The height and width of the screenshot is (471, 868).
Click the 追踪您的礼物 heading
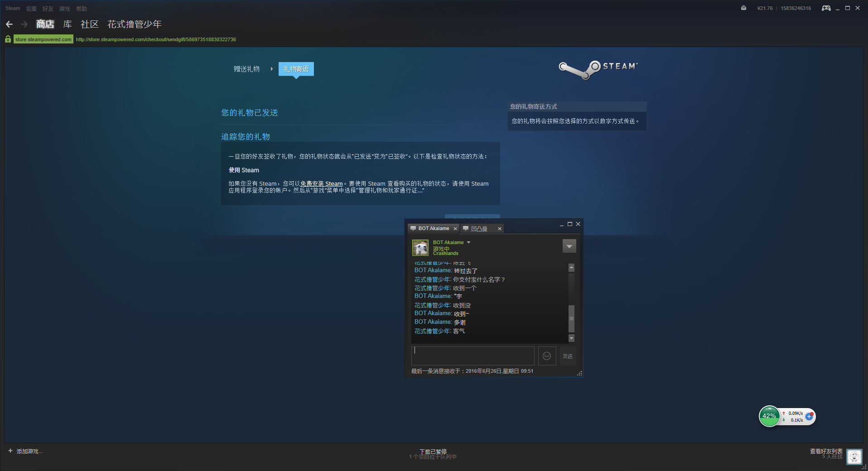(x=246, y=137)
